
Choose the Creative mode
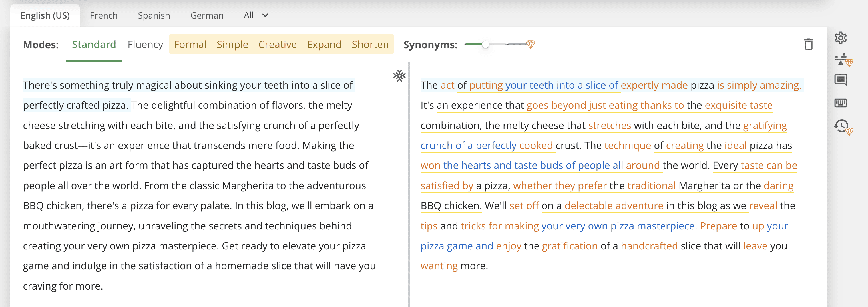(277, 44)
